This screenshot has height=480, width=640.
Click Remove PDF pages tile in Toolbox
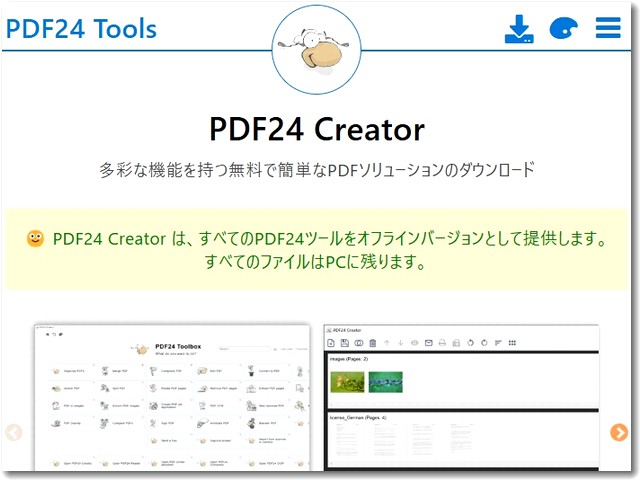point(217,388)
